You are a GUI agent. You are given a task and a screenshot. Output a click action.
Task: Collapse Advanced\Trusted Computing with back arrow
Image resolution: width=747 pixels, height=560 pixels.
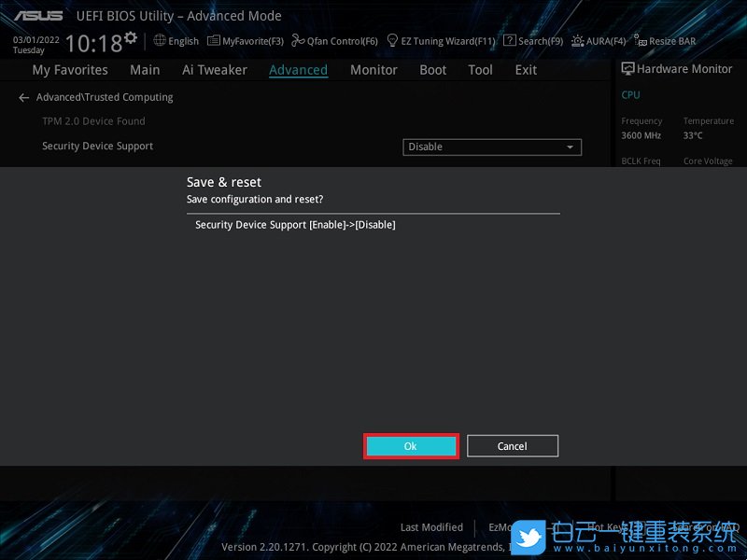point(22,97)
